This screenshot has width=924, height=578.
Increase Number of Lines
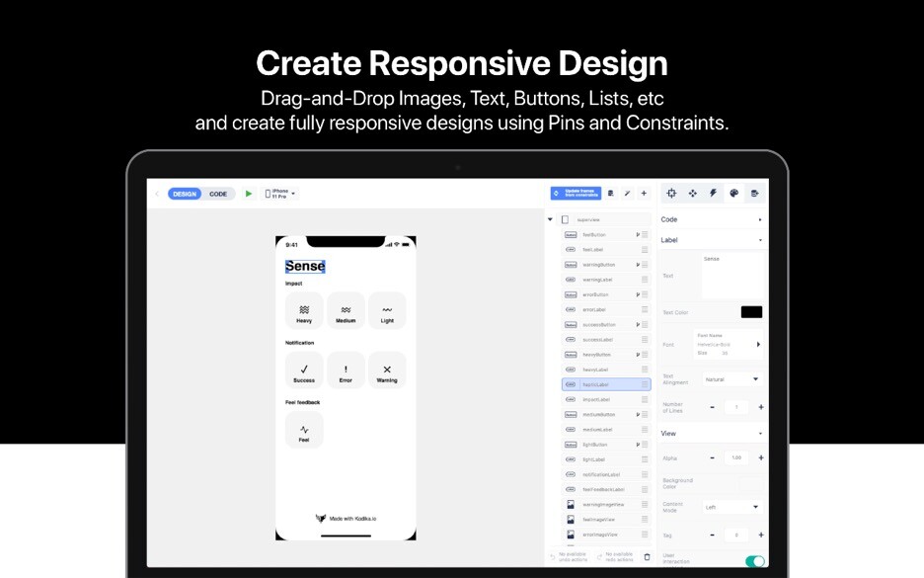761,407
